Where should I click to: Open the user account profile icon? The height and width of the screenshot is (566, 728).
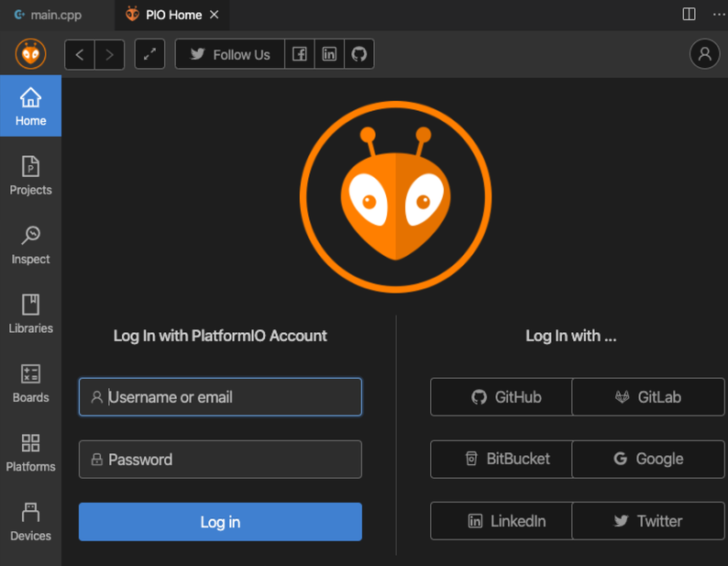pos(704,54)
